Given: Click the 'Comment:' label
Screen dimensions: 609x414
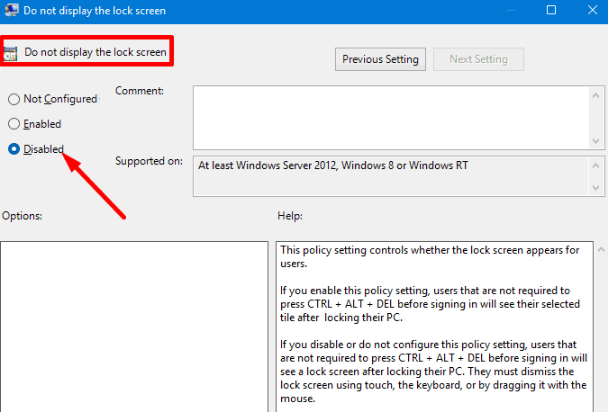Looking at the screenshot, I should [x=139, y=91].
